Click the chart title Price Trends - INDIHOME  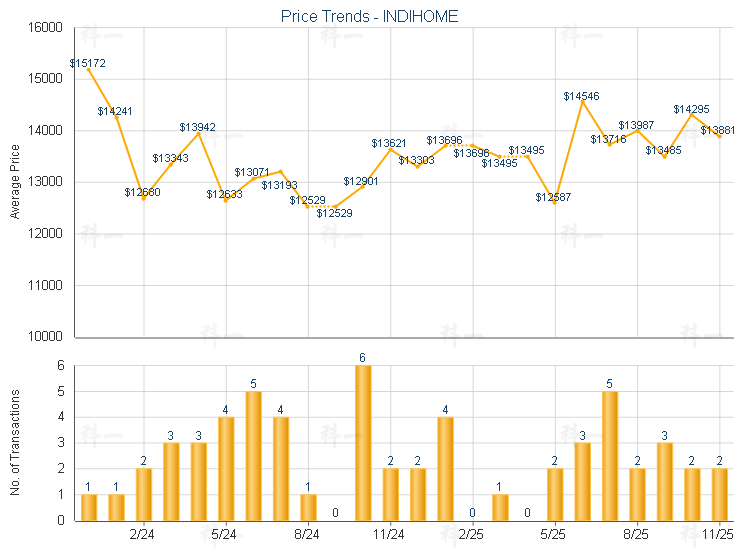(x=370, y=17)
